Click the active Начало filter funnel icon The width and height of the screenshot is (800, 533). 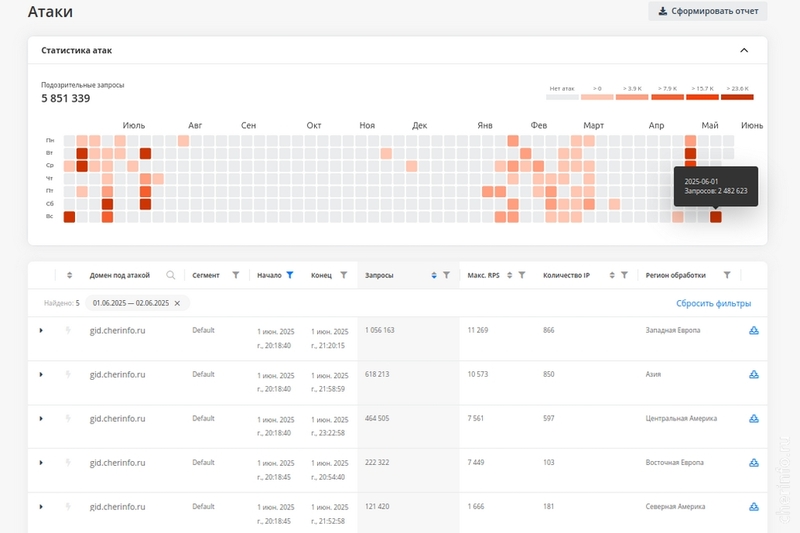click(290, 275)
